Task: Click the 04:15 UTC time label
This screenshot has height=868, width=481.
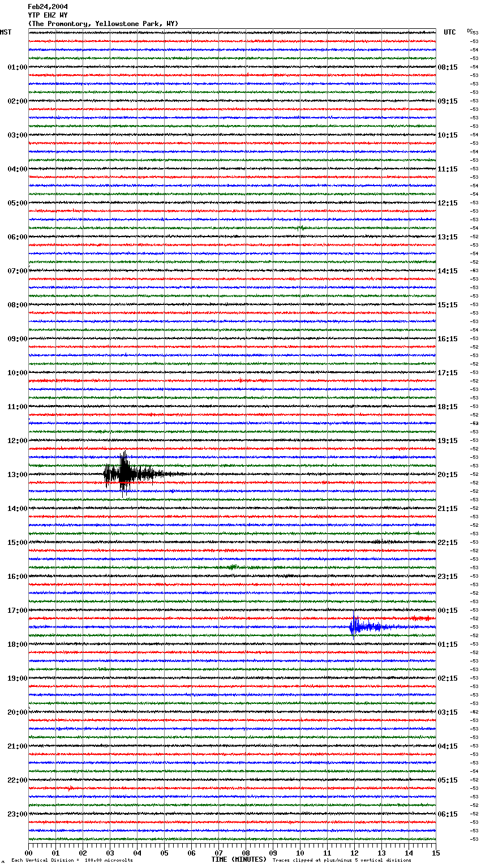Action: point(448,746)
